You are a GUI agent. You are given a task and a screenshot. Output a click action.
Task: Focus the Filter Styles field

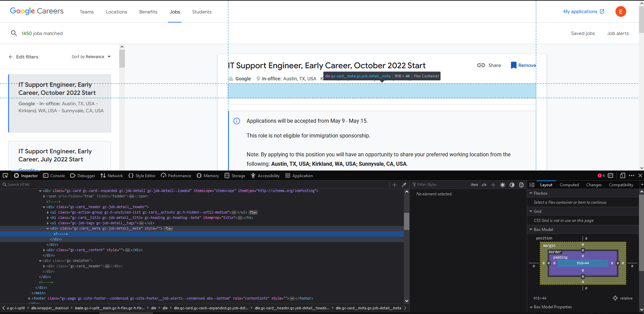pyautogui.click(x=440, y=185)
